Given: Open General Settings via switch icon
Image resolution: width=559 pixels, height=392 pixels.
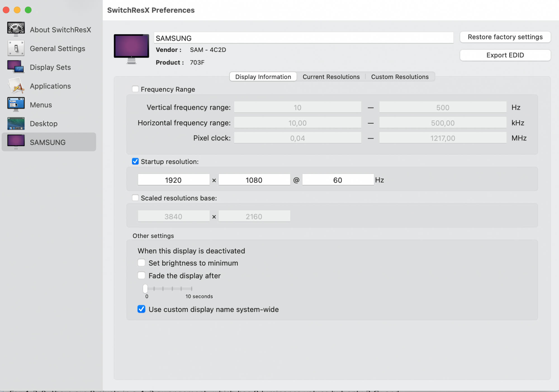Looking at the screenshot, I should point(16,48).
